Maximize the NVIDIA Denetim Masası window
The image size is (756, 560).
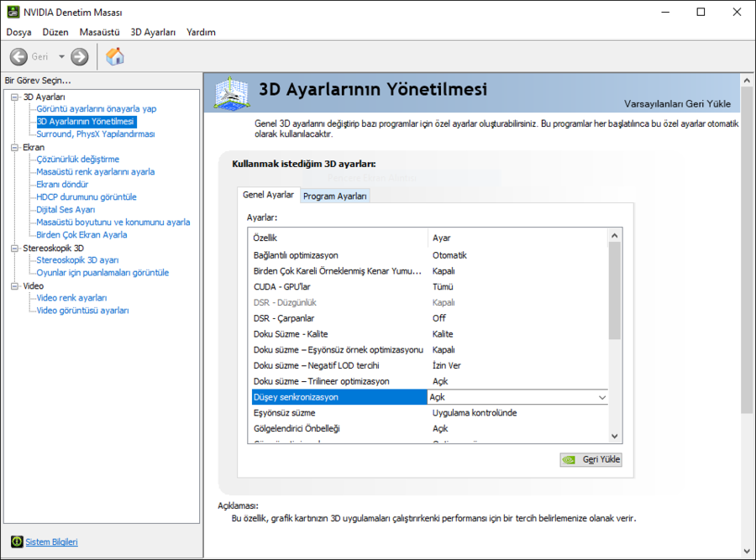(701, 12)
